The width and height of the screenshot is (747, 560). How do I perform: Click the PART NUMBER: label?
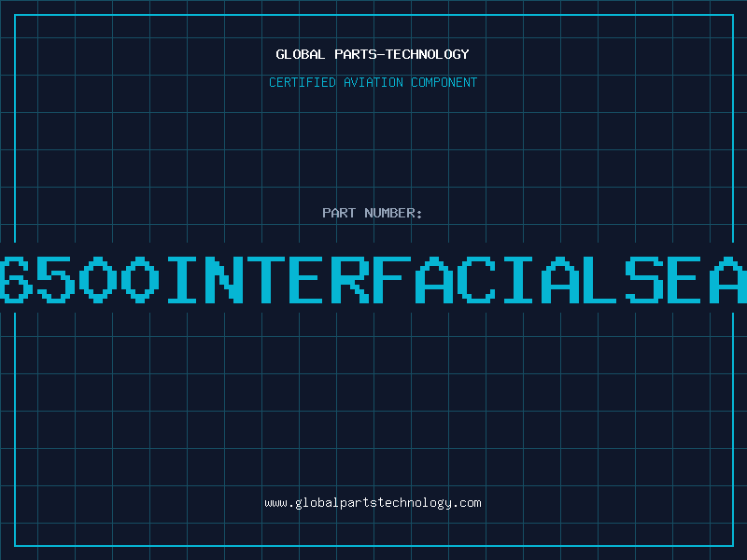pos(373,213)
